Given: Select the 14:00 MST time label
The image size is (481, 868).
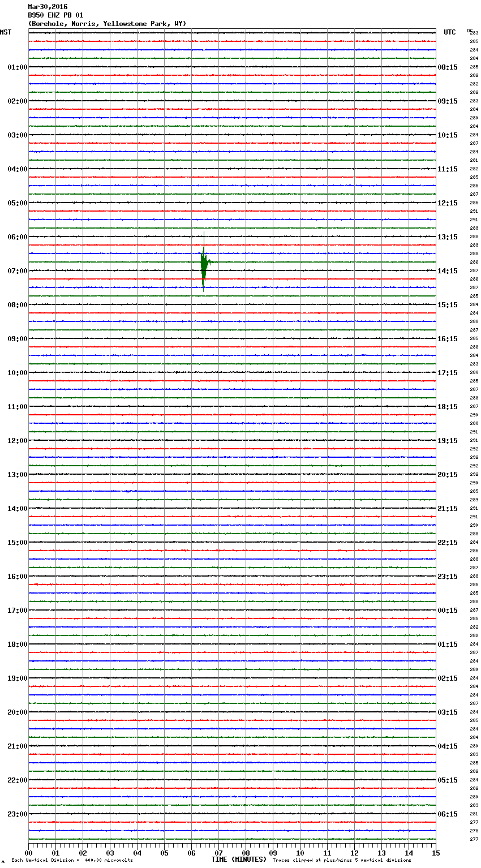Looking at the screenshot, I should click(17, 509).
